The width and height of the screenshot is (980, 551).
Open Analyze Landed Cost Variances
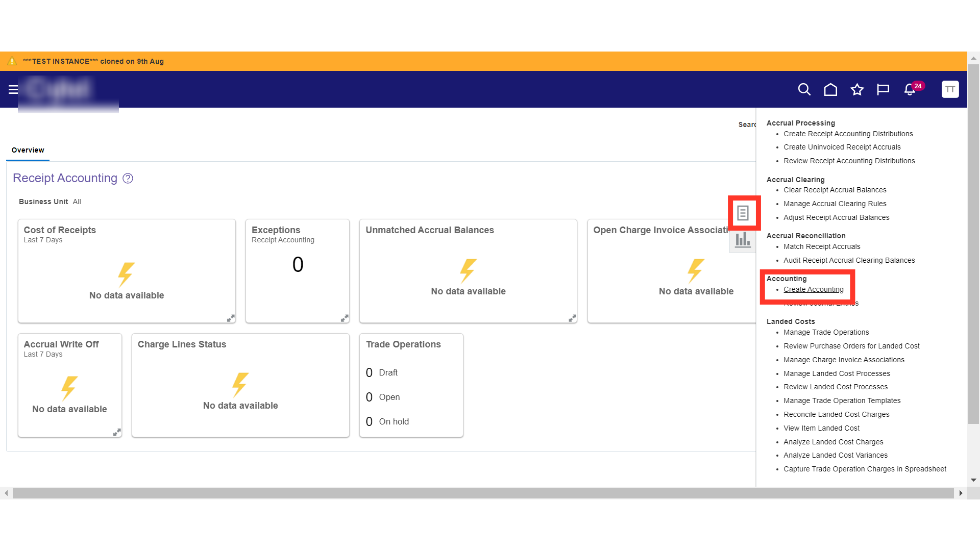coord(836,455)
